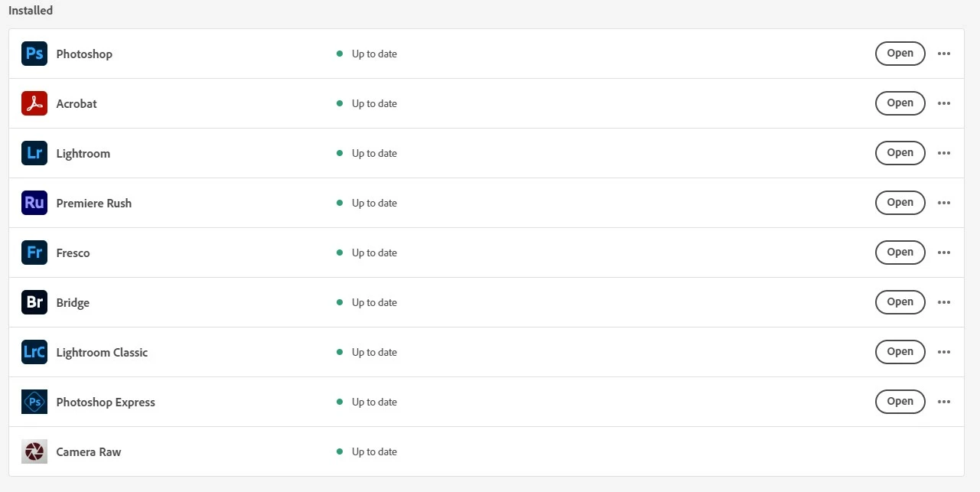Open more options menu for Photoshop
The width and height of the screenshot is (980, 492).
point(944,54)
